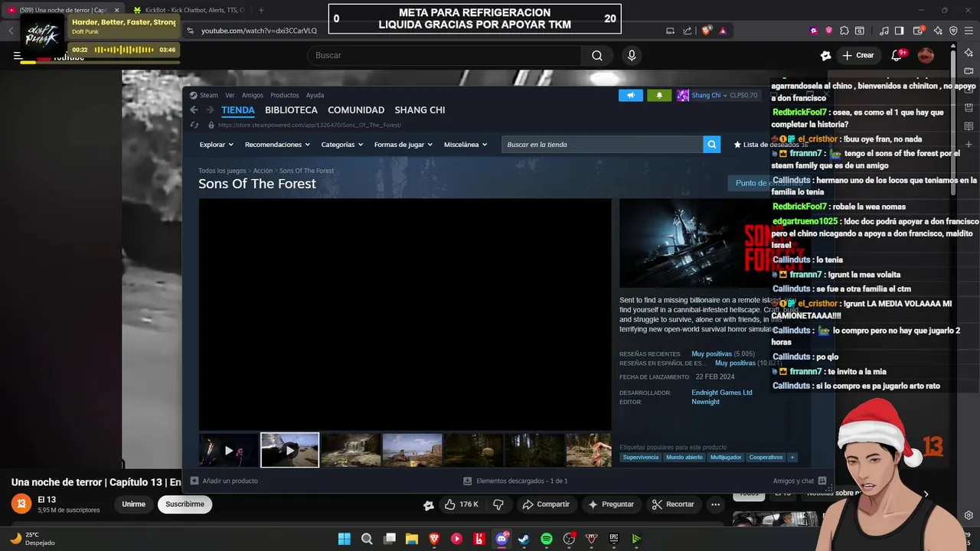The height and width of the screenshot is (551, 980).
Task: Click the Preguntar button under the video
Action: click(611, 504)
